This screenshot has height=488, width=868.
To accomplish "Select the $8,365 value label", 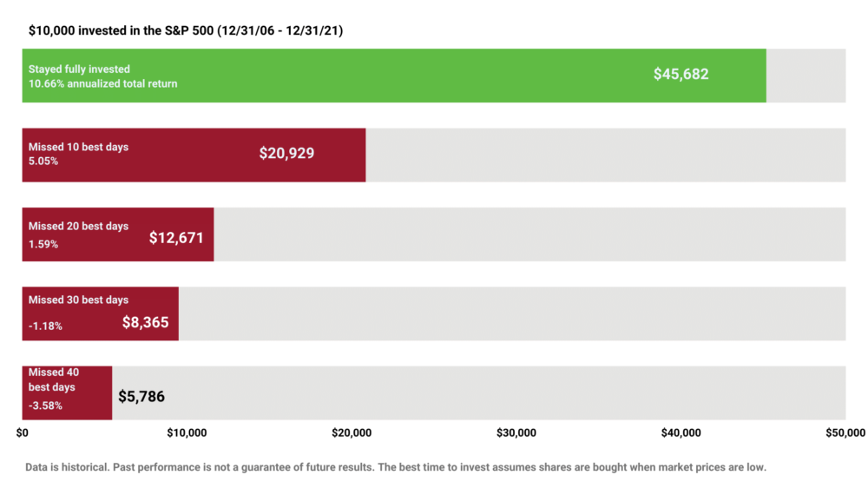I will (x=145, y=323).
